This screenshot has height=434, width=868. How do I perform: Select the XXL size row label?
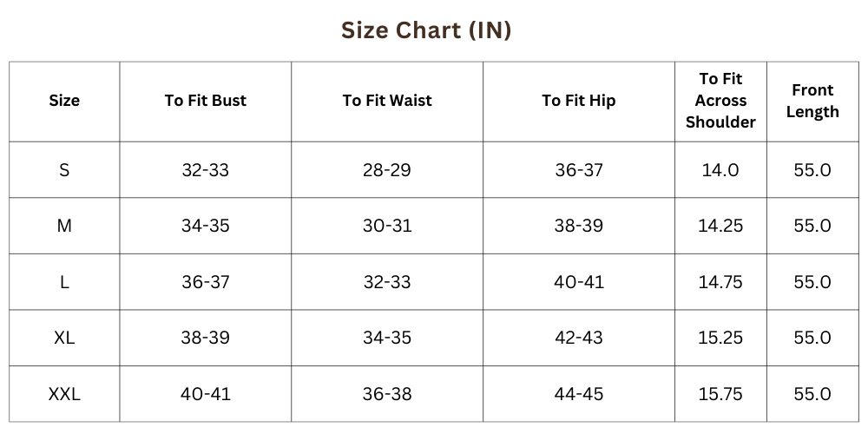point(64,394)
